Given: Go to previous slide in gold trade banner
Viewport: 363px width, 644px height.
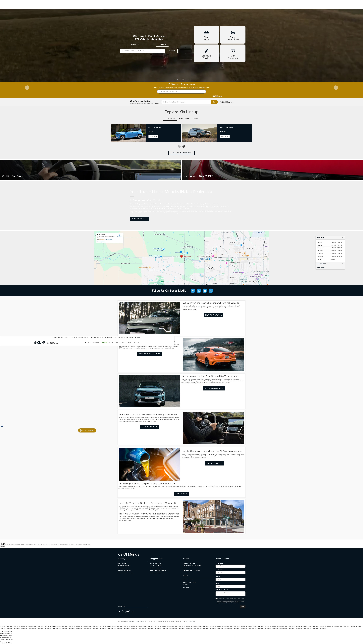Looking at the screenshot, I should [27, 88].
